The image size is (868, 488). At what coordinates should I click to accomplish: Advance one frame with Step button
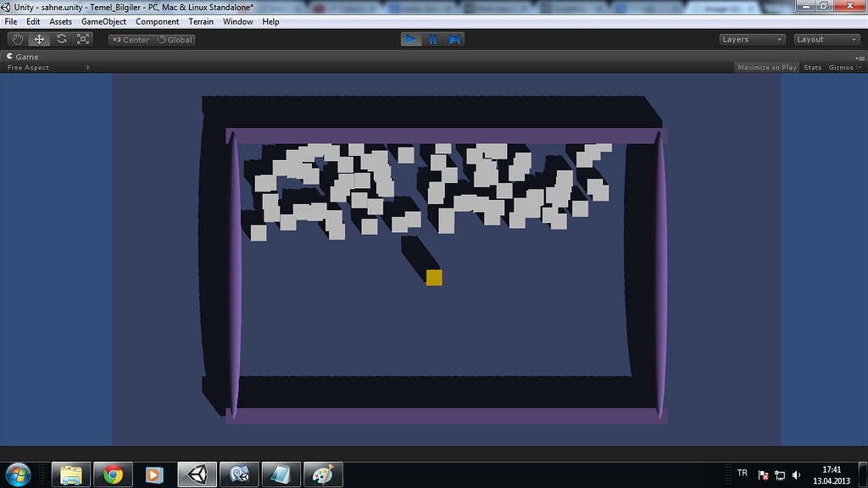(454, 39)
